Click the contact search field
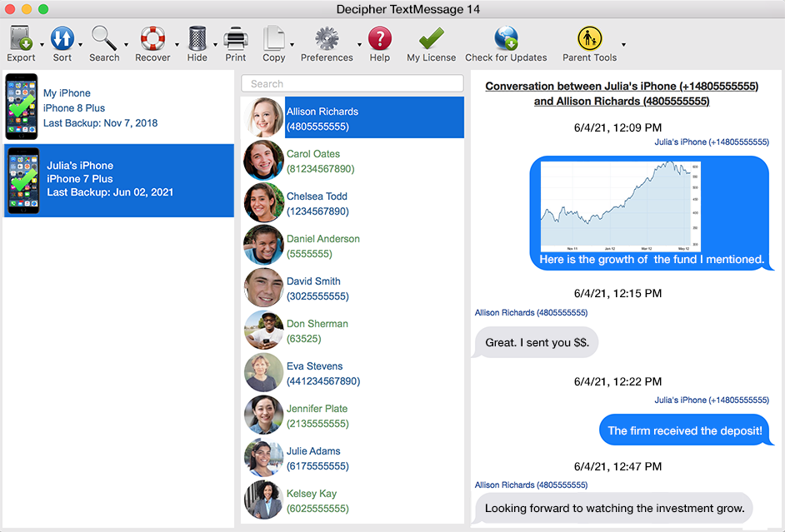785x532 pixels. pos(352,83)
